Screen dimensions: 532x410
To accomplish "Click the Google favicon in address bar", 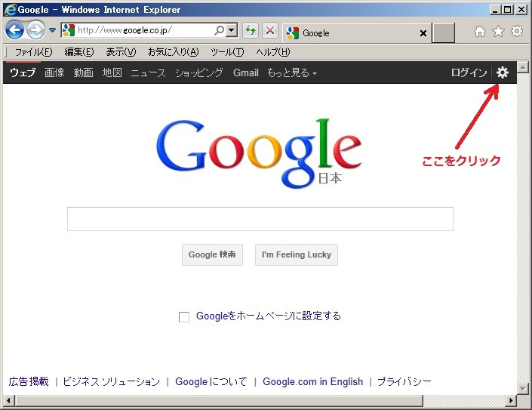I will click(x=69, y=30).
